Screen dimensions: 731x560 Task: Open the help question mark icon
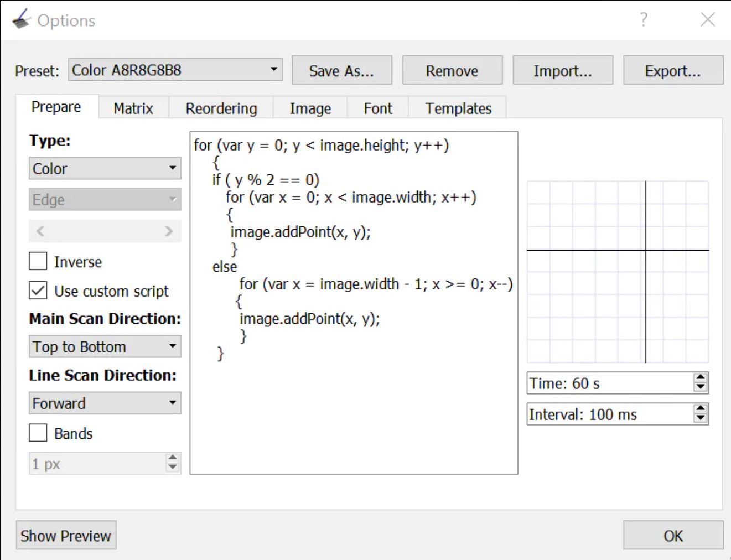tap(643, 19)
